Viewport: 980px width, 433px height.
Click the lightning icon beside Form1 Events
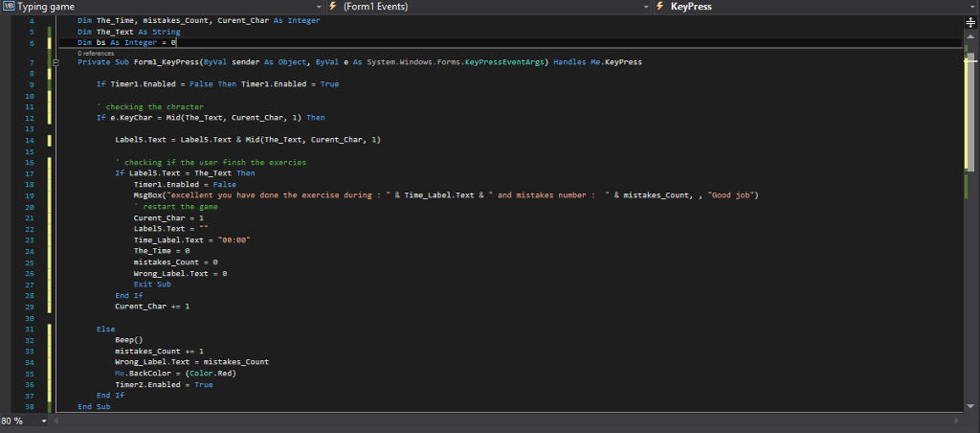(333, 7)
